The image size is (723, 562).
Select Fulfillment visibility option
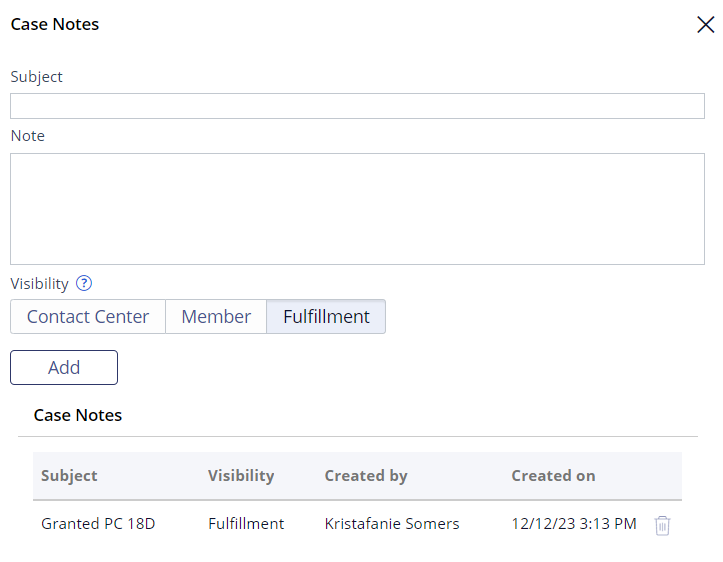point(326,317)
